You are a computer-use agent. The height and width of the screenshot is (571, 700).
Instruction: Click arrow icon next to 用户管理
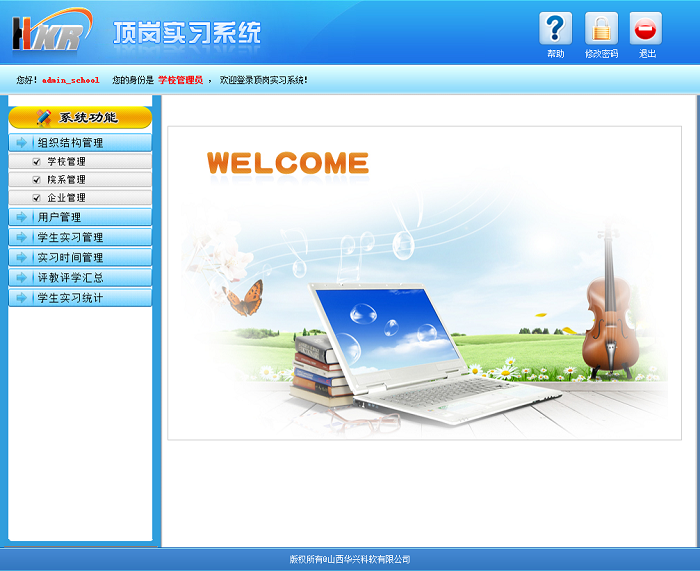[x=21, y=217]
